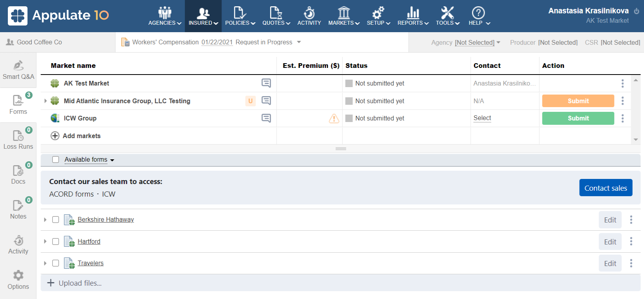This screenshot has width=644, height=299.
Task: Open the Reports chart menu
Action: [413, 16]
